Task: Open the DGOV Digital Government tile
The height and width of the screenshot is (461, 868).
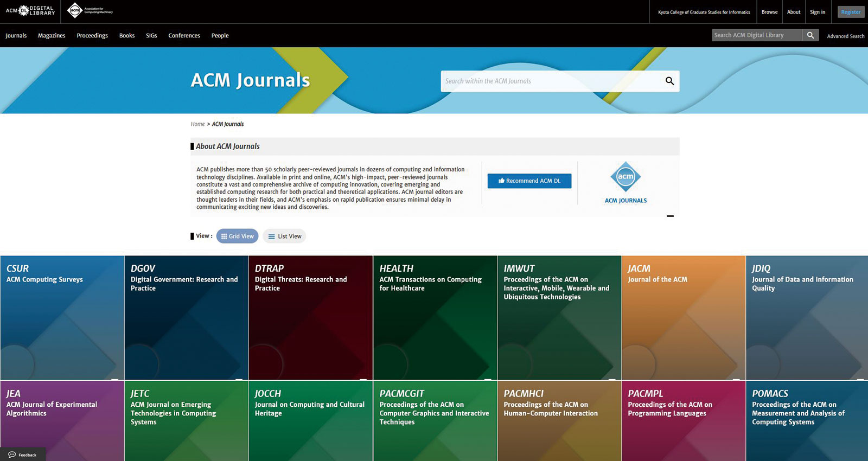Action: click(x=187, y=318)
